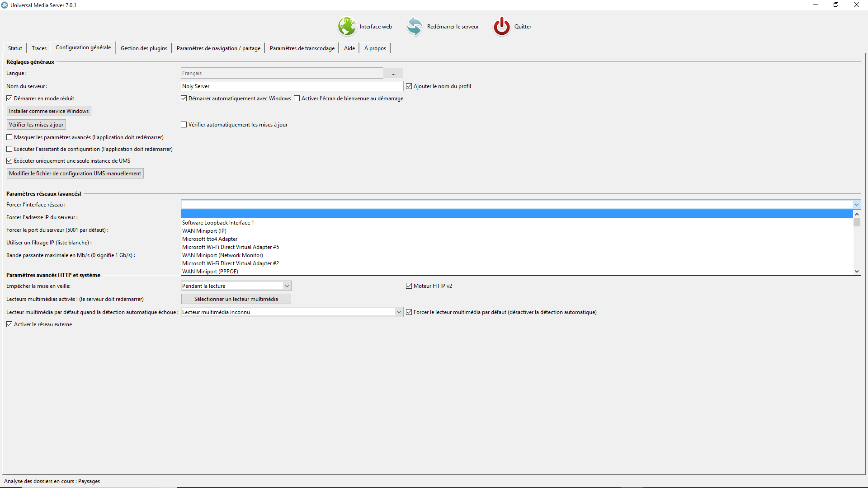Click Modifier le fichier de configuration UMS manuellement
The image size is (868, 488).
tap(75, 174)
